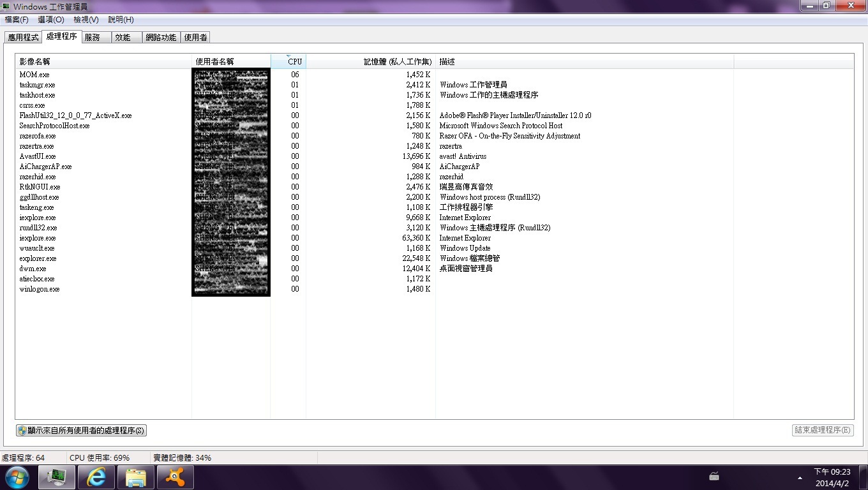Click the Windows Update description

[465, 248]
